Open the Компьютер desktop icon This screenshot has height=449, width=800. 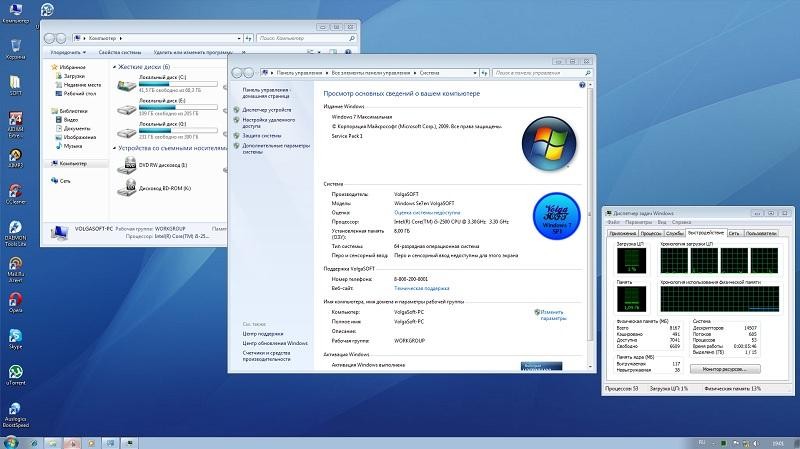pos(15,13)
